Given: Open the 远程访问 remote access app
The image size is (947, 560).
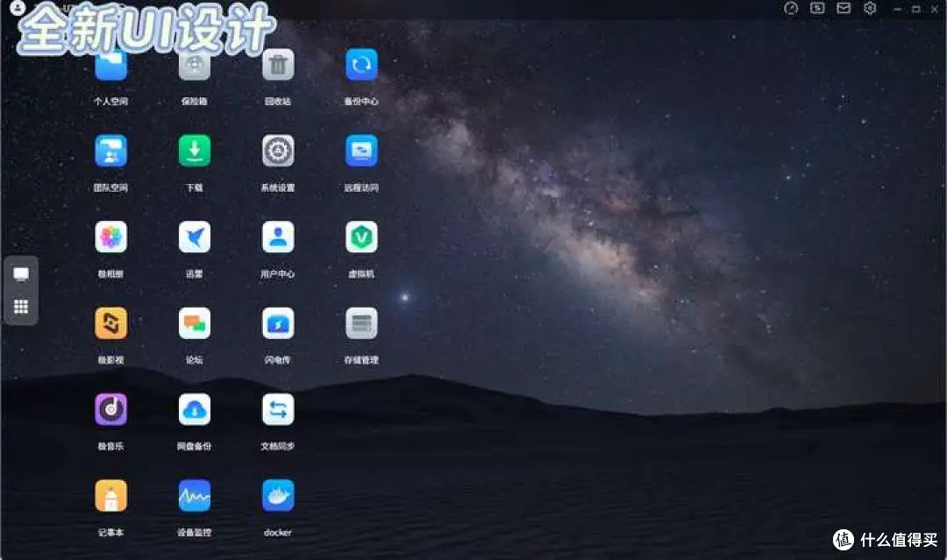Looking at the screenshot, I should coord(361,151).
